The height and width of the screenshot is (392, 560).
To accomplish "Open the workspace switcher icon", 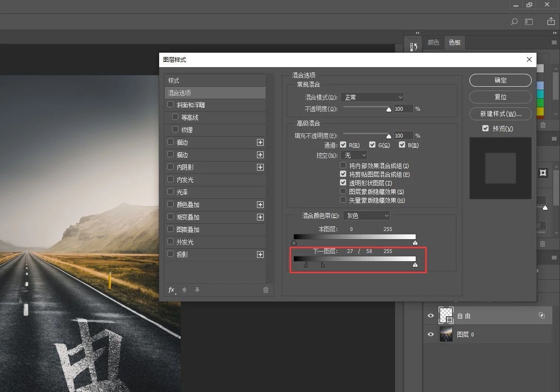I will click(x=529, y=22).
